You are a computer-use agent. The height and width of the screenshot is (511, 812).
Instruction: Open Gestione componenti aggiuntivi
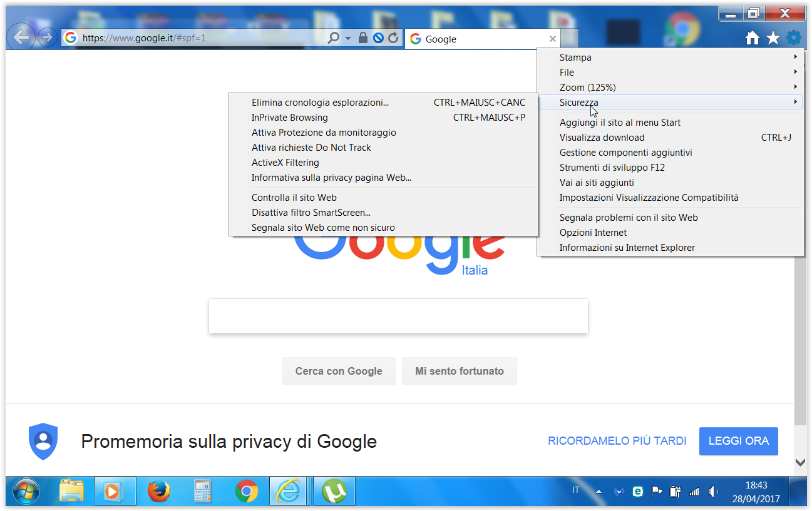coord(671,152)
